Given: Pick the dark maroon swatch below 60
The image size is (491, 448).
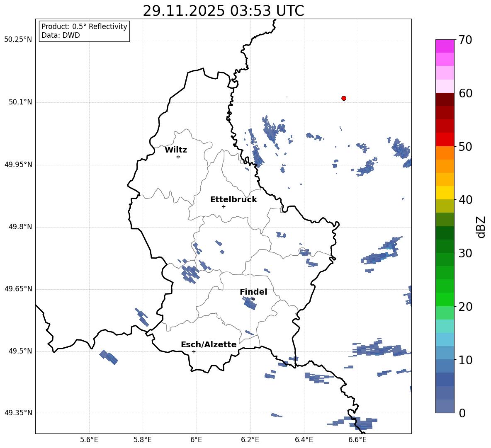Looking at the screenshot, I should point(445,99).
